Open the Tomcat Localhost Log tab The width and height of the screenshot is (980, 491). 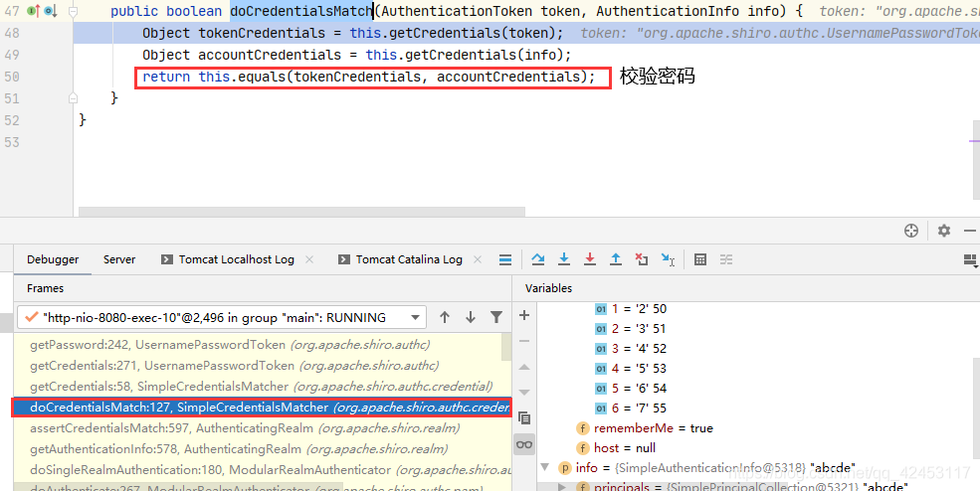tap(228, 259)
